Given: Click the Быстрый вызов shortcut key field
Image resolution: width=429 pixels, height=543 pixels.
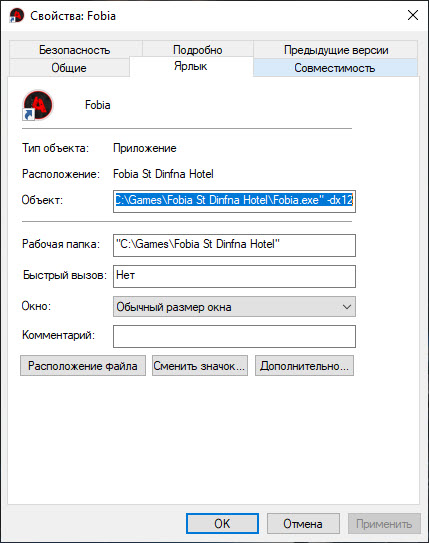Looking at the screenshot, I should click(x=234, y=276).
